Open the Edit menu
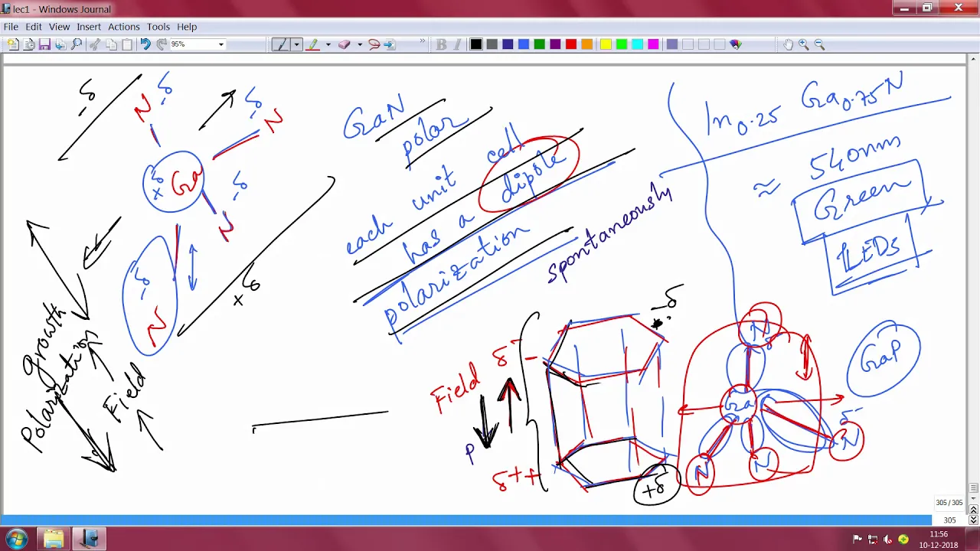This screenshot has height=551, width=980. (x=34, y=26)
